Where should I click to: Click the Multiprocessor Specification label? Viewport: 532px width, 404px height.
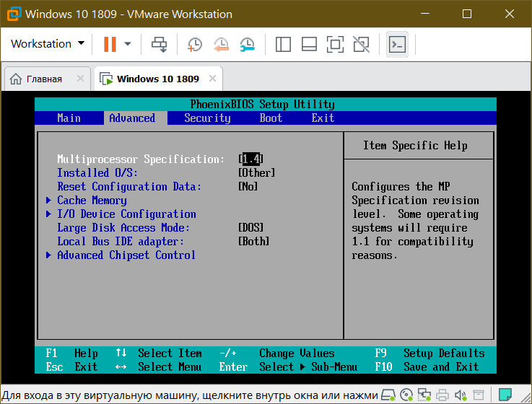pos(141,159)
